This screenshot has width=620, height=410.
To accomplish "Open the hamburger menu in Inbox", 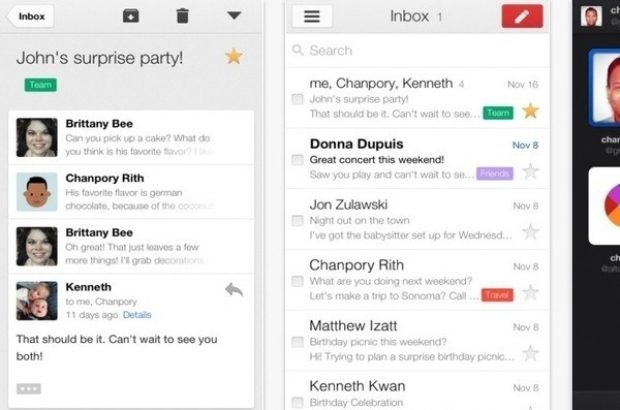I will click(312, 16).
